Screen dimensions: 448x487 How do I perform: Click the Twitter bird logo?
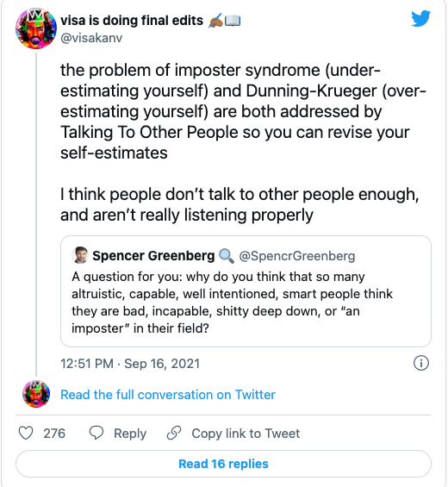420,19
